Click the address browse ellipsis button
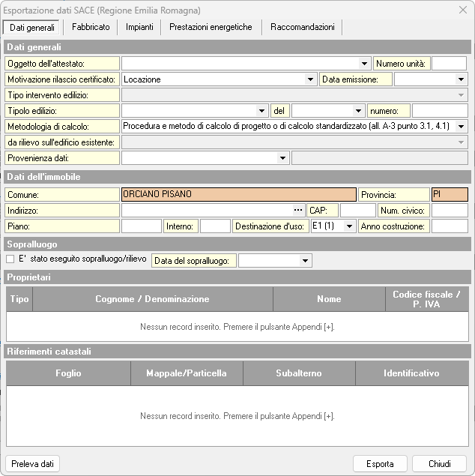The height and width of the screenshot is (476, 475). click(x=299, y=211)
